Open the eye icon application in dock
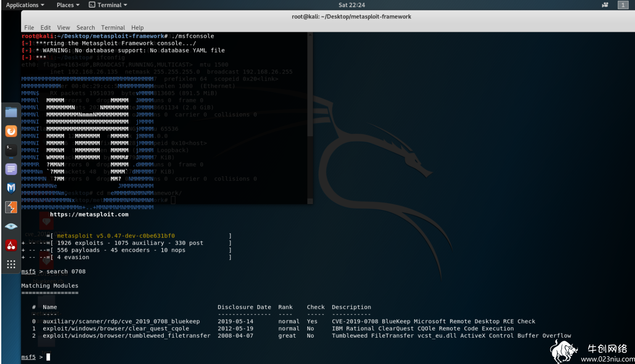 pyautogui.click(x=11, y=226)
